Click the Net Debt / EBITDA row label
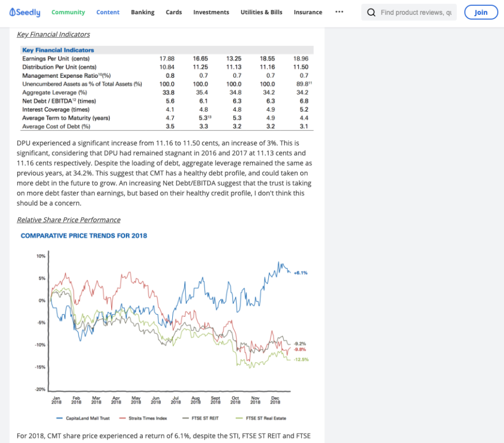The width and height of the screenshot is (504, 443). (x=59, y=101)
